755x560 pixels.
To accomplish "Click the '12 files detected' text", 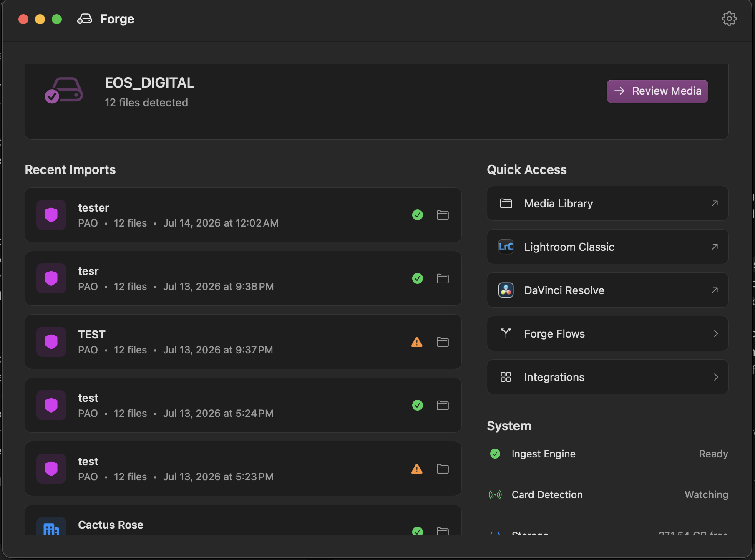I will [x=146, y=103].
